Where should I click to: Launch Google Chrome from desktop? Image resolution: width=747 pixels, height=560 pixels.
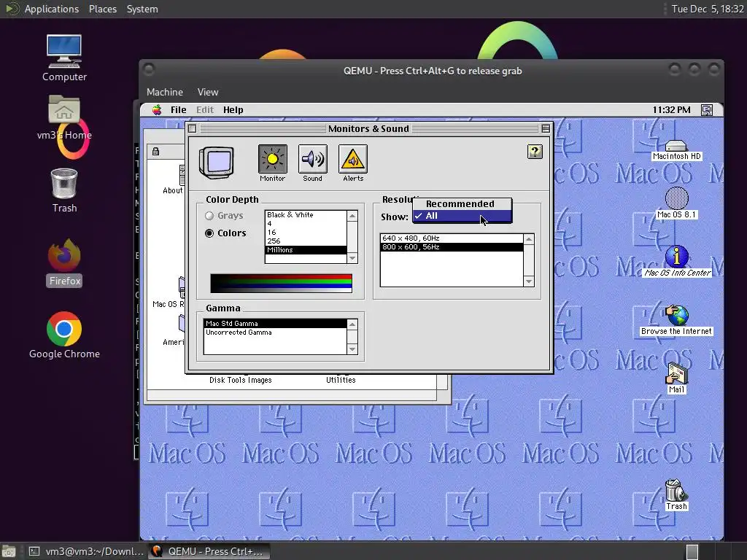click(x=64, y=335)
